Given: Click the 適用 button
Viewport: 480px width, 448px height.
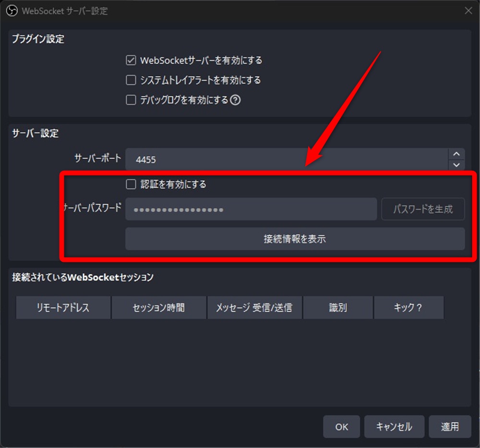Looking at the screenshot, I should 450,426.
